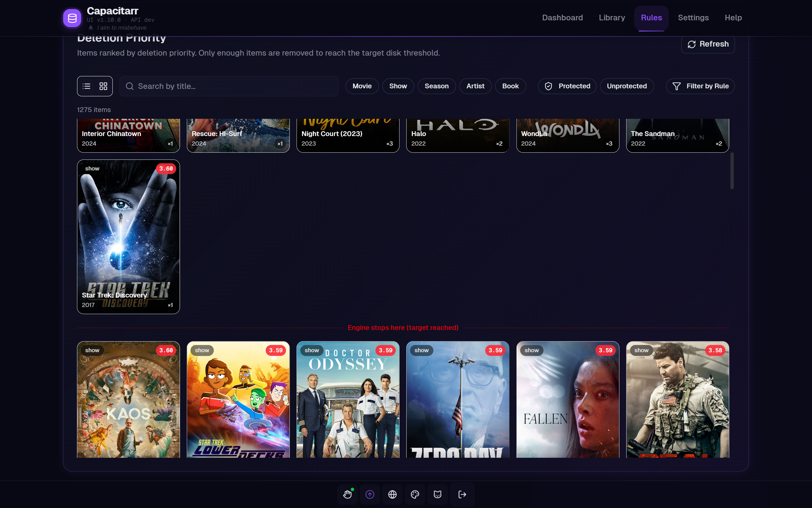Screen dimensions: 812x508
Task: Toggle the Artist filter chip
Action: [475, 86]
